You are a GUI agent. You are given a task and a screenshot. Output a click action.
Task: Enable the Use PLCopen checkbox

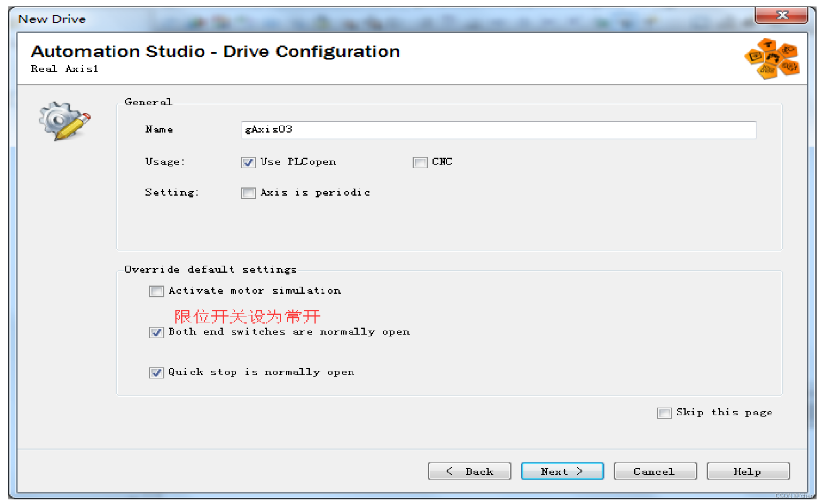(x=248, y=162)
